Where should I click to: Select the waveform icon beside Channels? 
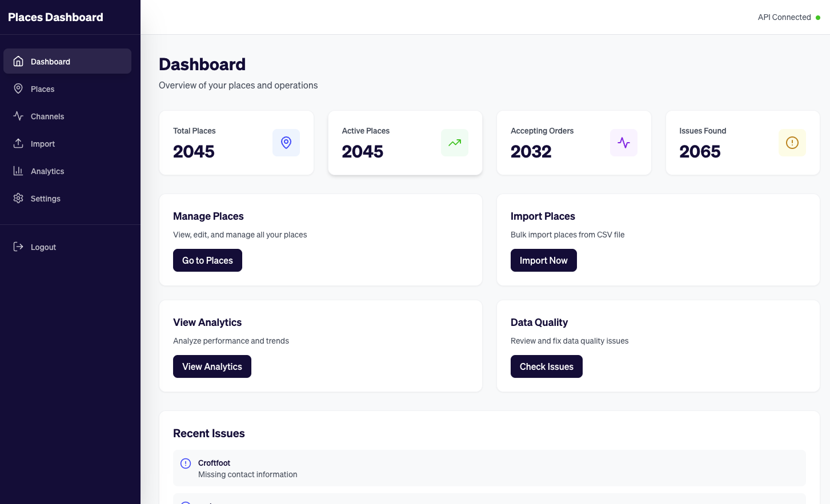click(x=18, y=116)
